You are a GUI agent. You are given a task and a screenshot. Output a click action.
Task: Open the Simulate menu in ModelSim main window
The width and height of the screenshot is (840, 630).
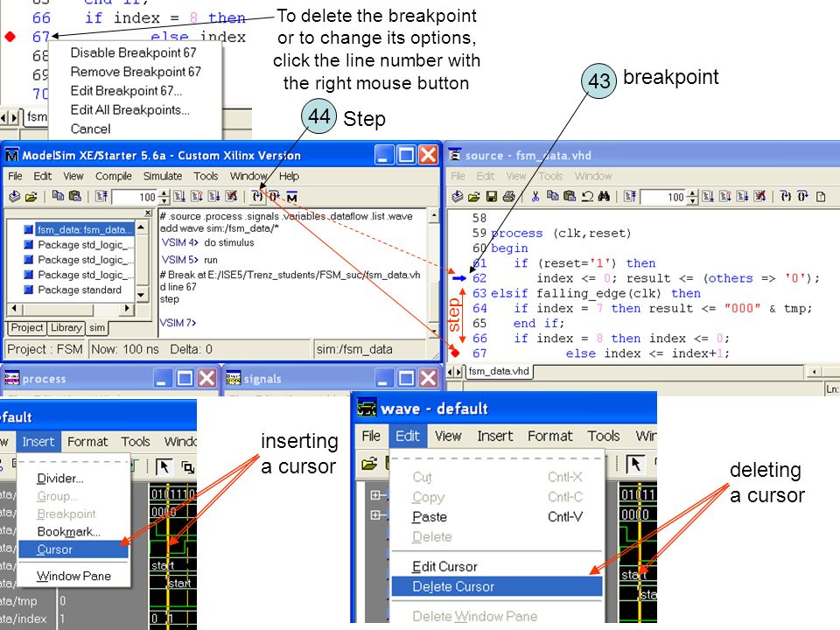point(163,176)
